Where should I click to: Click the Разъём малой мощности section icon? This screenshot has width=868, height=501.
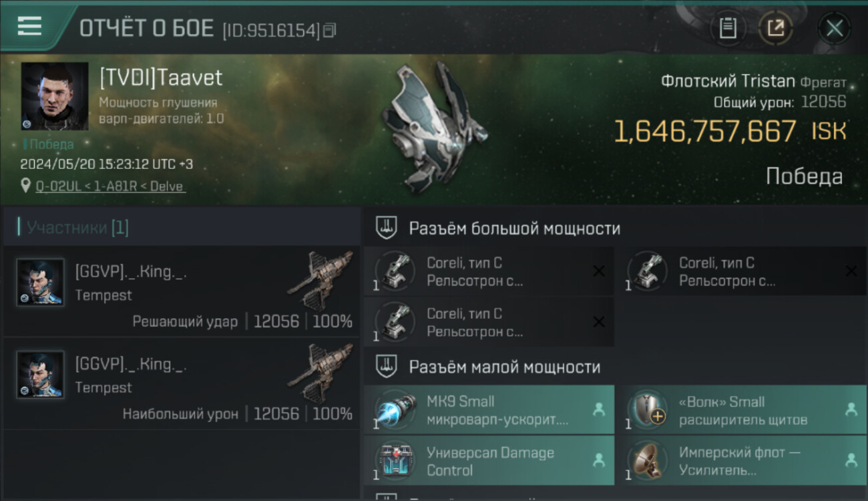tap(387, 367)
